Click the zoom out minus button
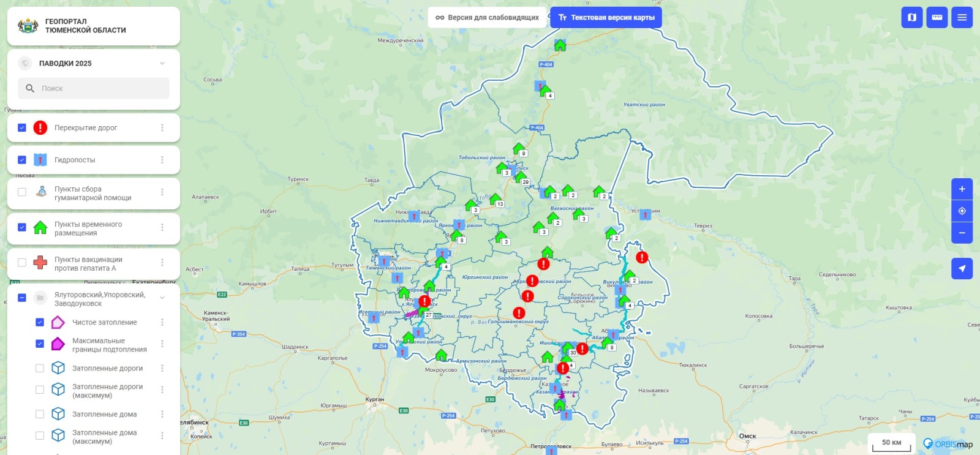 [962, 233]
